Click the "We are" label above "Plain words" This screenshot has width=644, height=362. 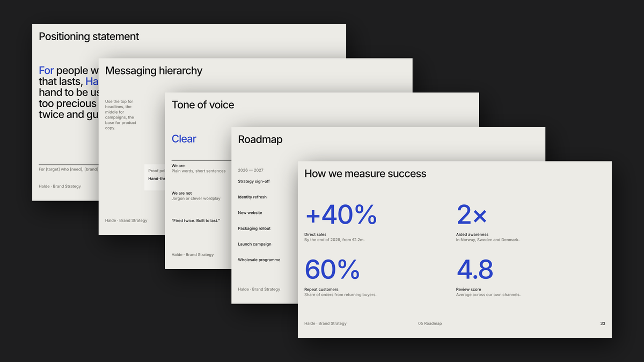coord(178,166)
